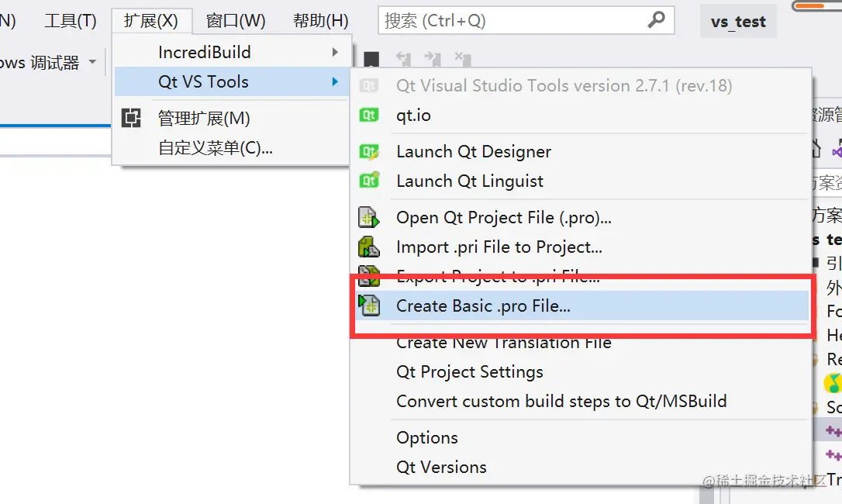Open the Windows 调试器 dropdown arrow
This screenshot has height=504, width=842.
[x=93, y=62]
